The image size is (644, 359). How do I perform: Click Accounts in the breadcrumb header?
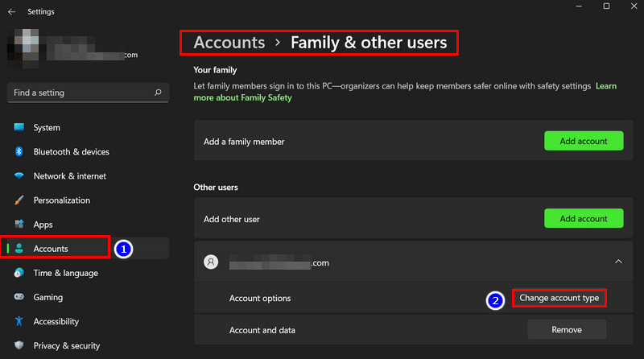click(x=229, y=43)
